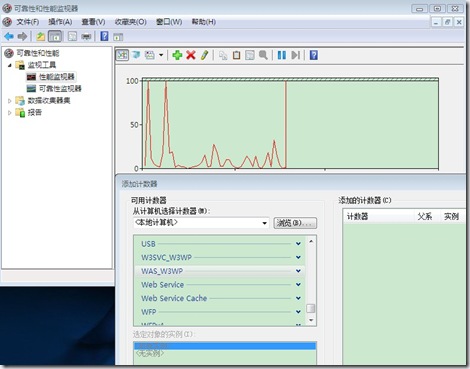Expand W3SVC_W3WP counter category

[x=298, y=257]
